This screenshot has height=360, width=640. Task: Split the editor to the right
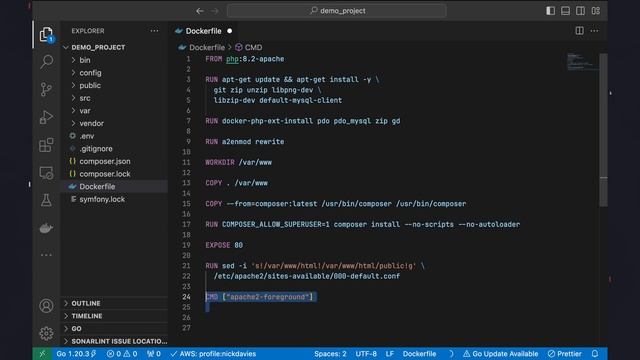click(580, 31)
